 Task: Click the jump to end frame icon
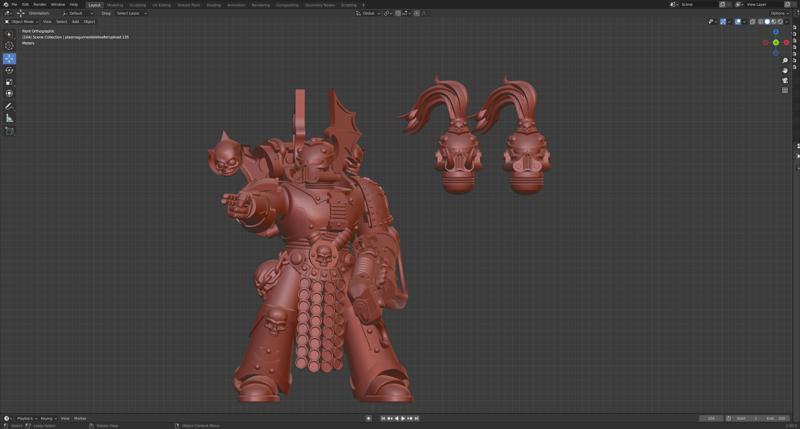pos(416,418)
